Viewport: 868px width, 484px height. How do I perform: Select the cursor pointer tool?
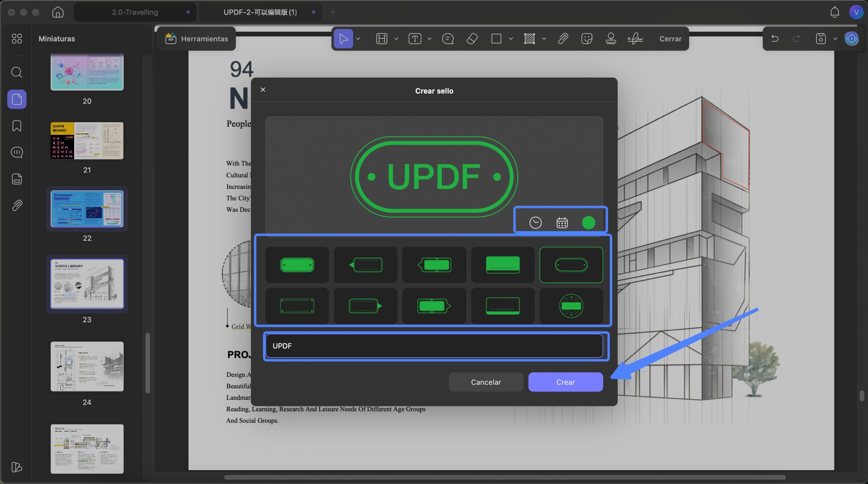pos(343,39)
